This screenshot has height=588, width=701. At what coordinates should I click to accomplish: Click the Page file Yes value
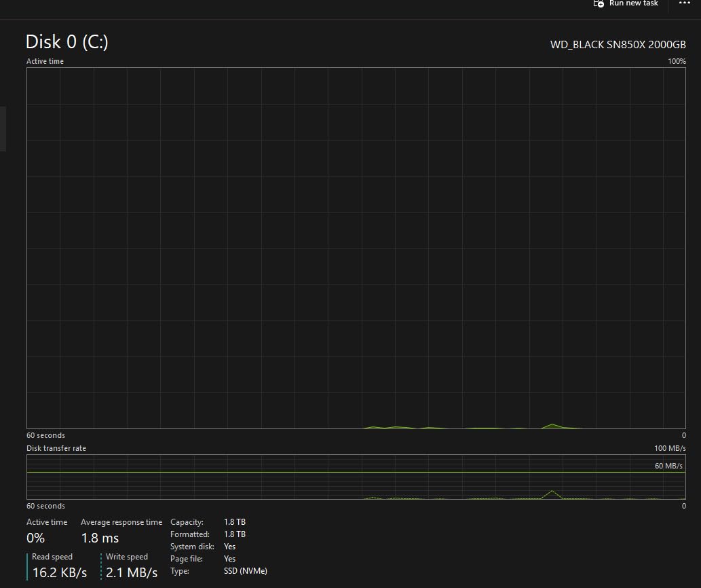[x=229, y=558]
